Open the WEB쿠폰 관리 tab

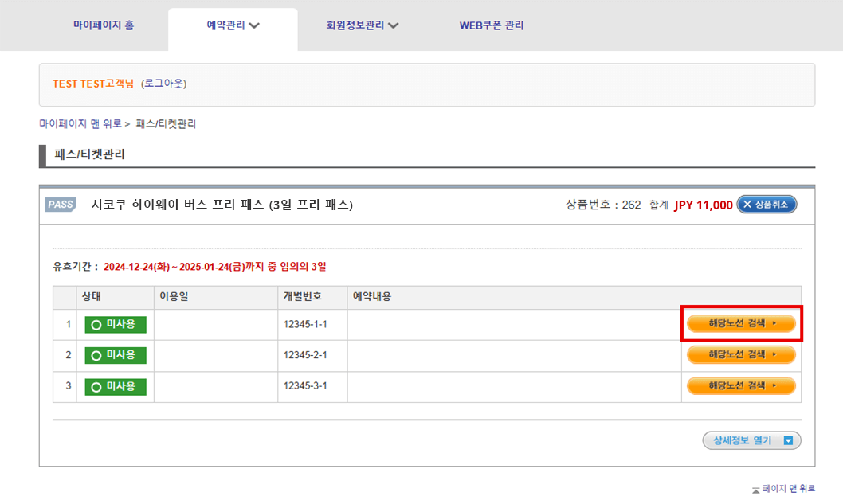click(492, 25)
